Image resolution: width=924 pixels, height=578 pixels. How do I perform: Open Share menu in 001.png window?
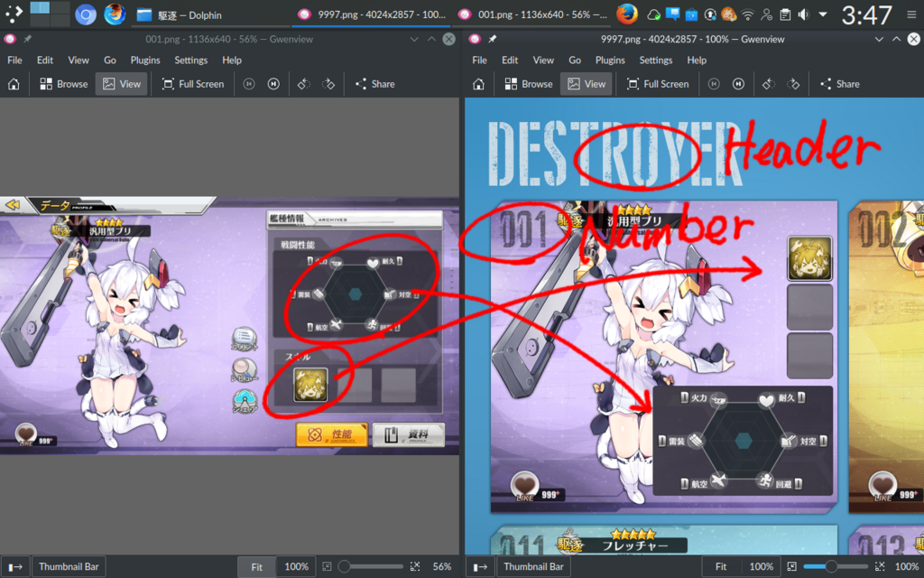374,84
